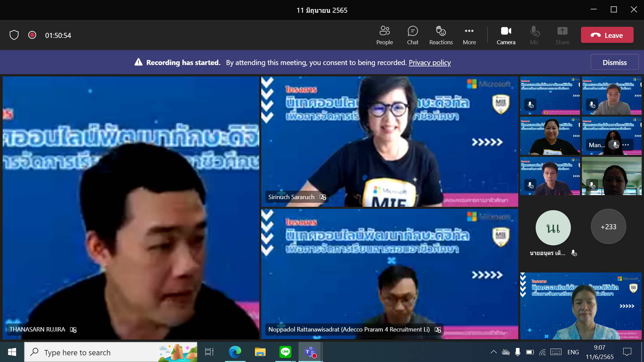Screen dimensions: 644x362
Task: Click the +233 more participants circle
Action: (x=608, y=227)
